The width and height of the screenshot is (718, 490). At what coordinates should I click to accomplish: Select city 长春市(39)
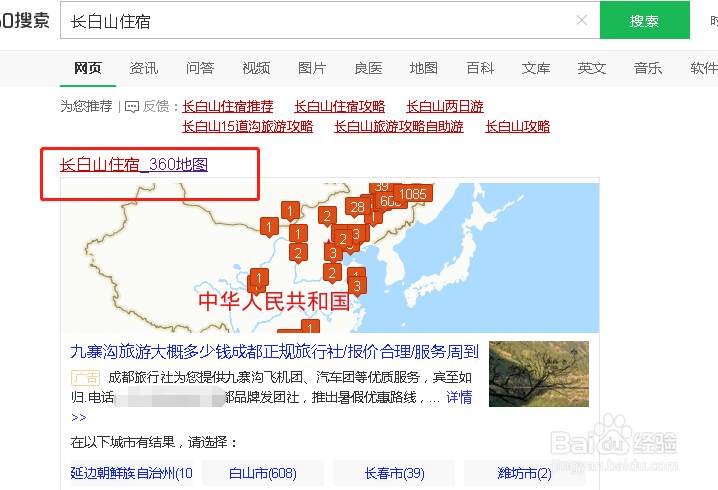pos(394,473)
